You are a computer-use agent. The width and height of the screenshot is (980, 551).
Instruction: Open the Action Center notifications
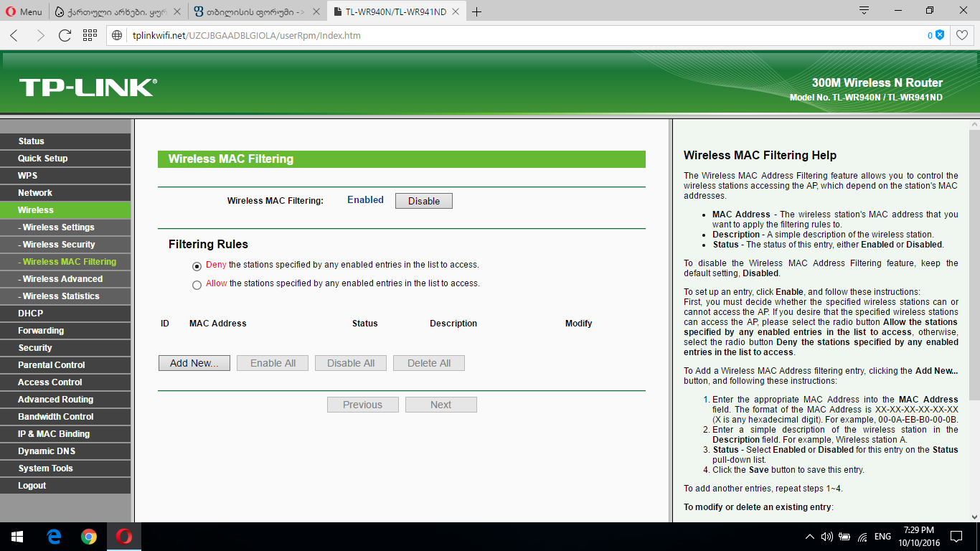point(956,537)
